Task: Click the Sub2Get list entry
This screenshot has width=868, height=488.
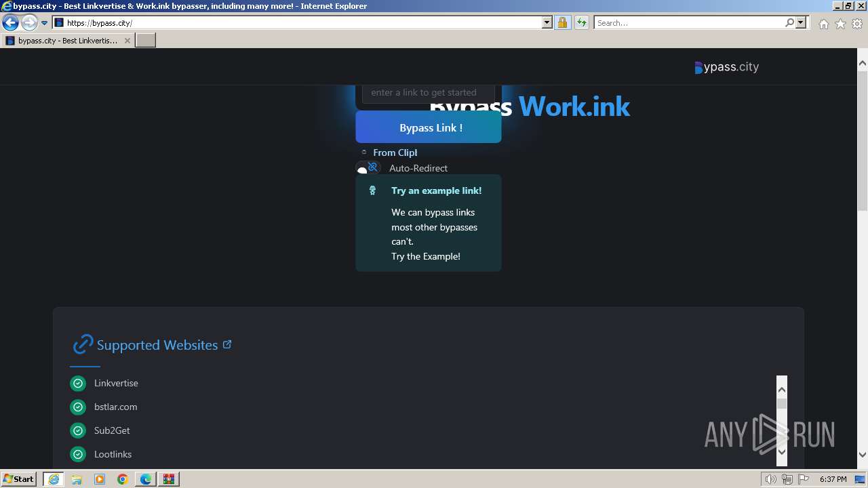Action: pos(112,430)
